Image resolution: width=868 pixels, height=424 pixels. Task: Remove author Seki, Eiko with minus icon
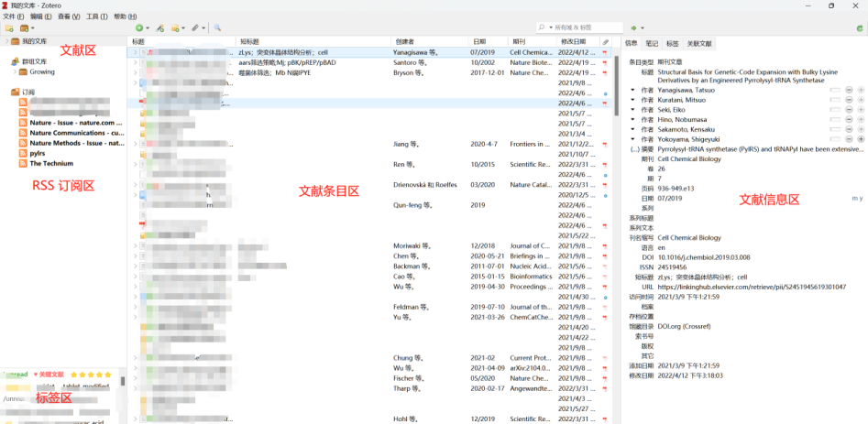coord(849,110)
